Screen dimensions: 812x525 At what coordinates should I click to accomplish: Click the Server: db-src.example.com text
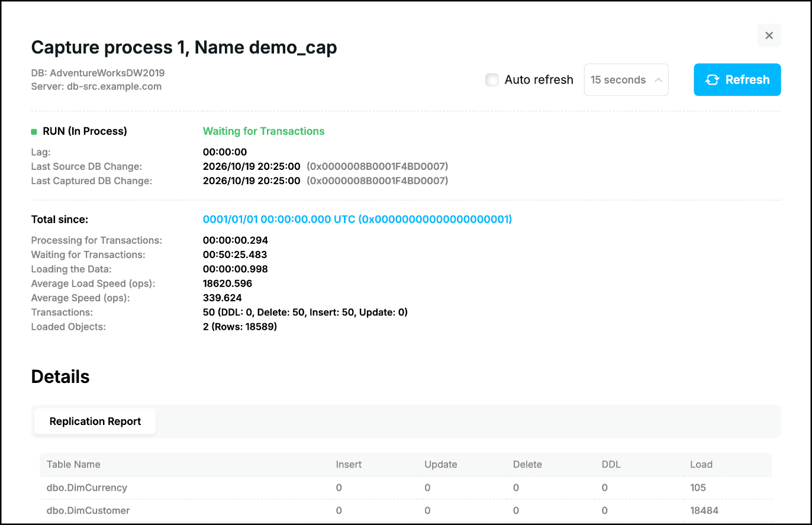coord(96,86)
